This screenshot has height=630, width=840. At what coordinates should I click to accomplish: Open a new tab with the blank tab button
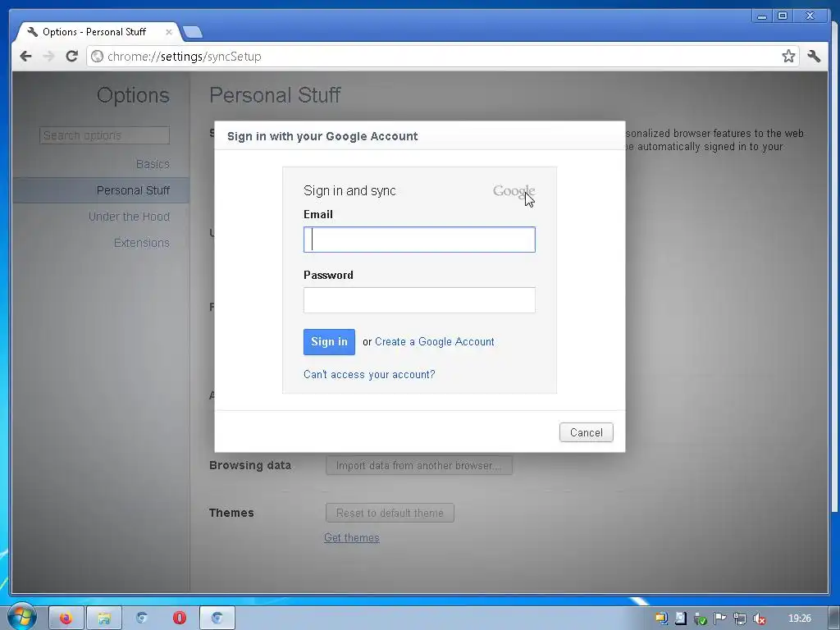click(192, 32)
